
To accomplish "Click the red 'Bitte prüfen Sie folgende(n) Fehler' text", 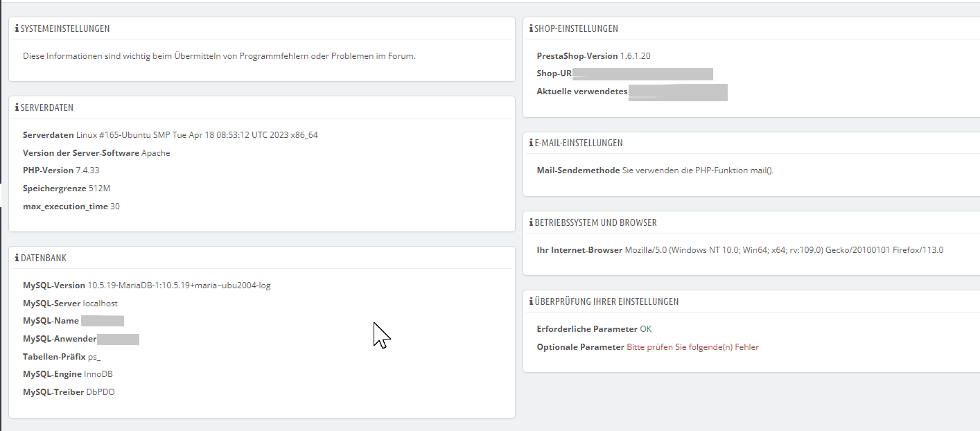I will pyautogui.click(x=692, y=347).
